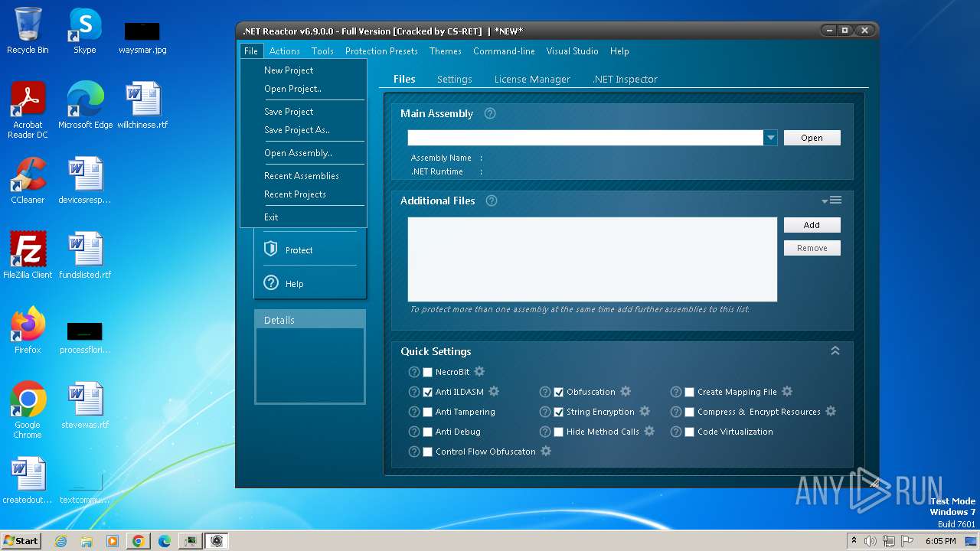Screen dimensions: 980x551
Task: Expand Recent Assemblies submenu
Action: 303,176
